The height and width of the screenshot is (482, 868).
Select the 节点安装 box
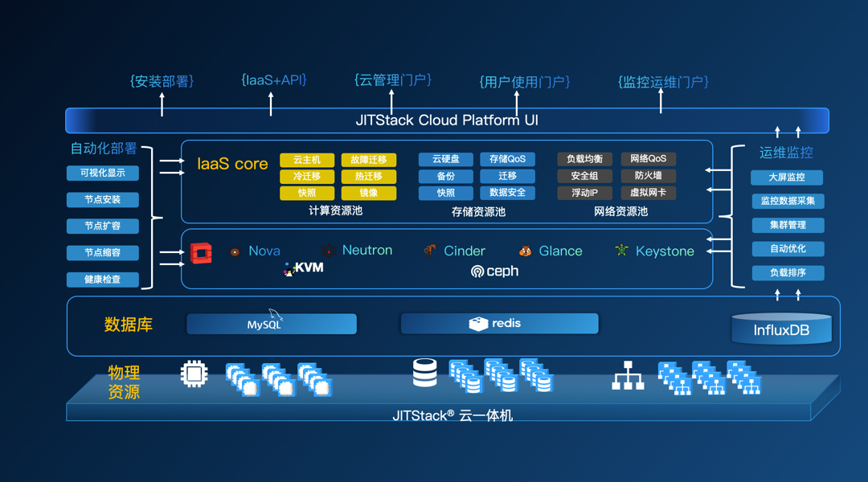pos(102,200)
